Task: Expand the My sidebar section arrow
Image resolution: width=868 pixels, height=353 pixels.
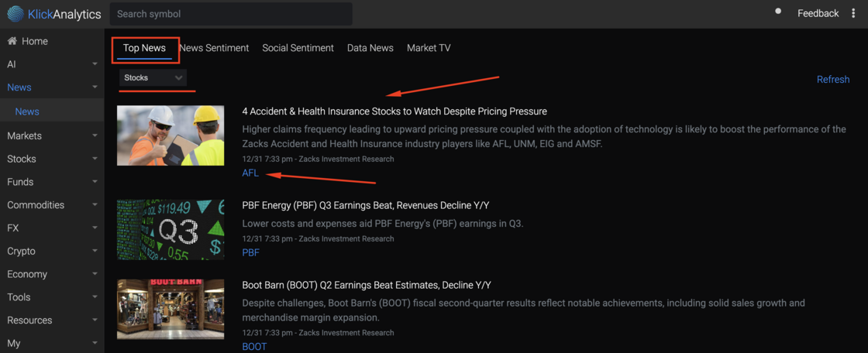Action: [95, 344]
